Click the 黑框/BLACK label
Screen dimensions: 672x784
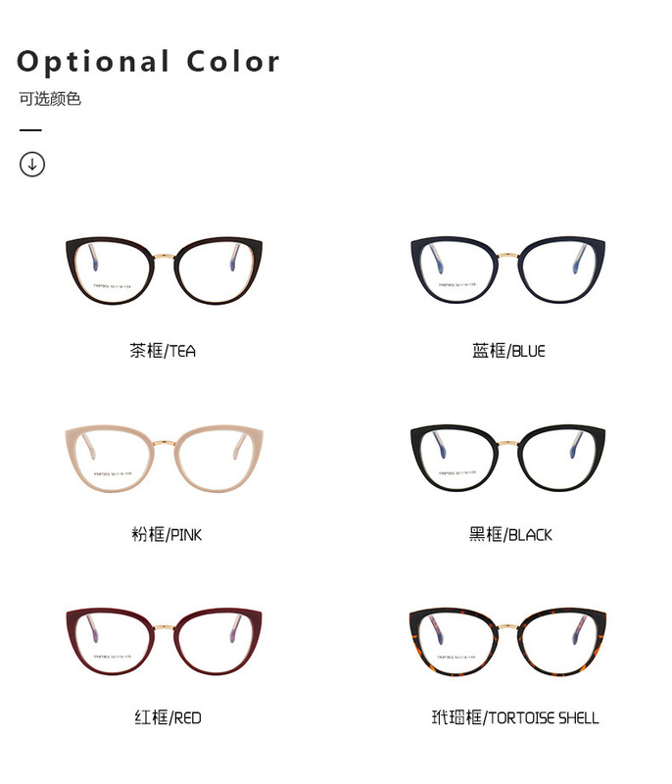point(510,534)
